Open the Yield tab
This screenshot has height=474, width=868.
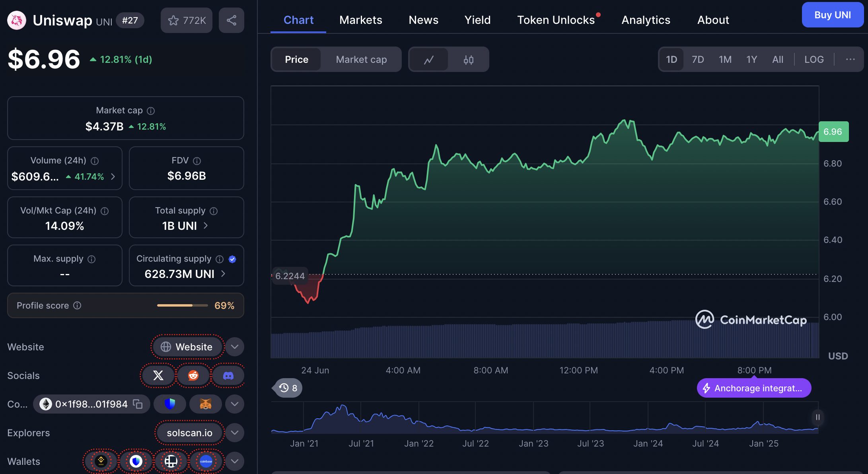[478, 20]
